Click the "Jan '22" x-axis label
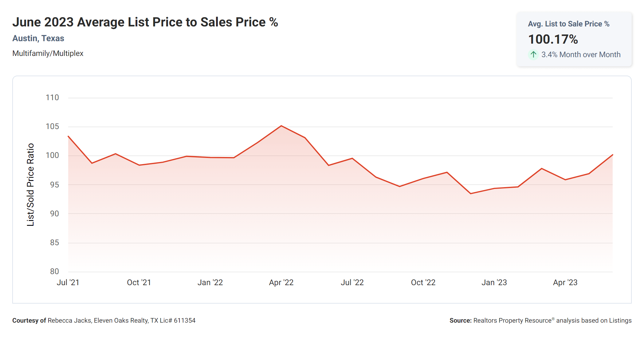The height and width of the screenshot is (338, 644). click(x=210, y=282)
